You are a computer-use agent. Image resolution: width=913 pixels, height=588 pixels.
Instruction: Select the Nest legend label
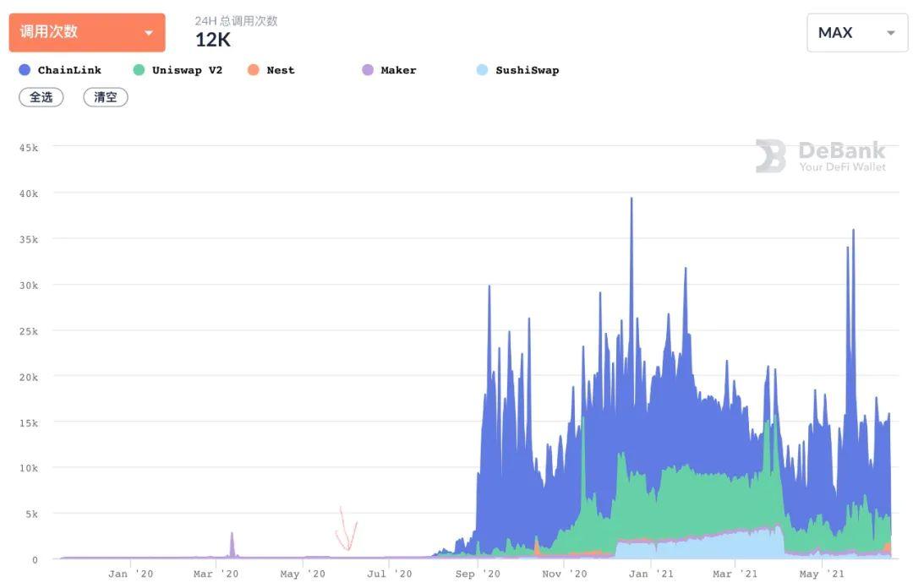click(x=281, y=70)
